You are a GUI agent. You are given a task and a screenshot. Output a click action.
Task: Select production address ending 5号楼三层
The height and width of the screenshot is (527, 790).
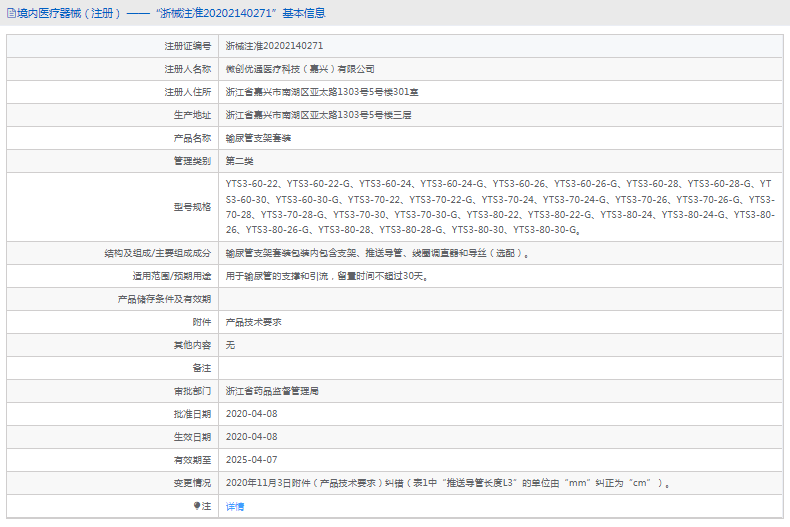click(x=318, y=115)
